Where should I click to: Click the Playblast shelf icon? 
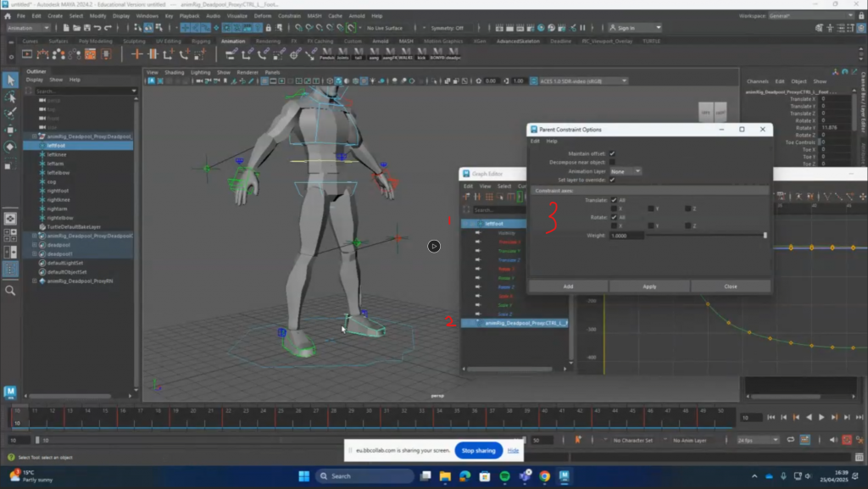pos(27,53)
